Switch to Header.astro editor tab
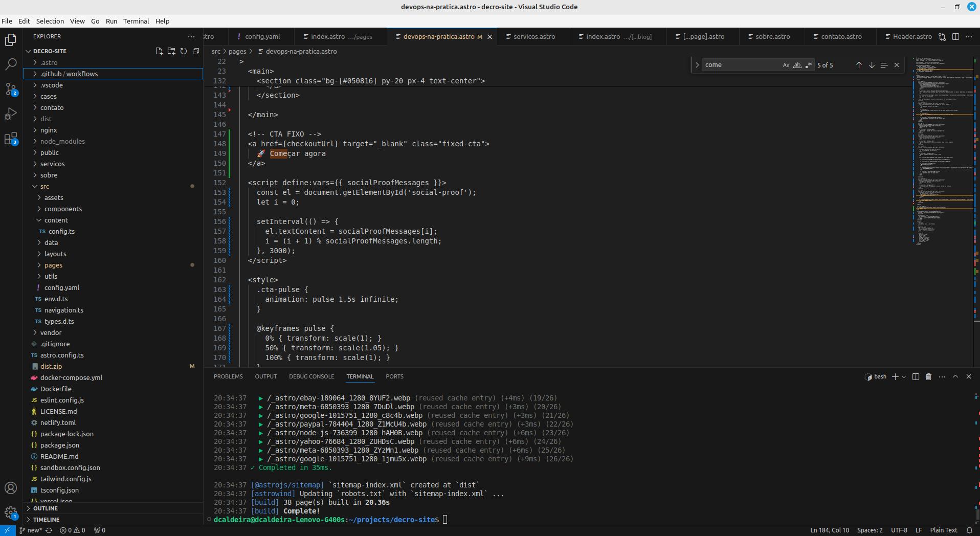The height and width of the screenshot is (536, 980). 908,37
